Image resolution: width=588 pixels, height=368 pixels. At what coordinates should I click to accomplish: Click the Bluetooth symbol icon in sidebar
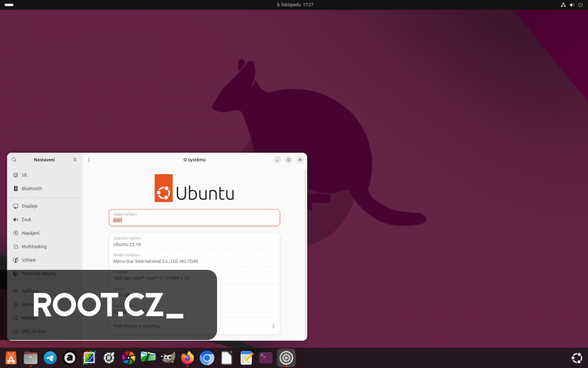pos(16,188)
